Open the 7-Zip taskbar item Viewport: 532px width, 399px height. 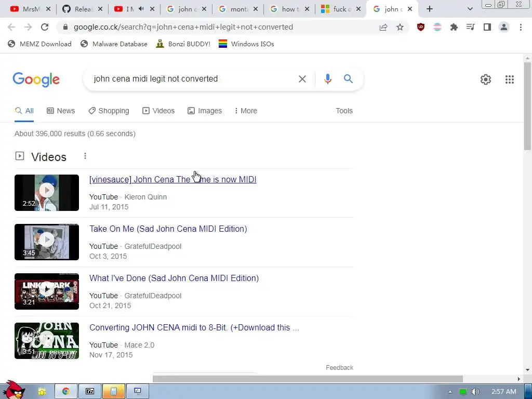pos(90,392)
